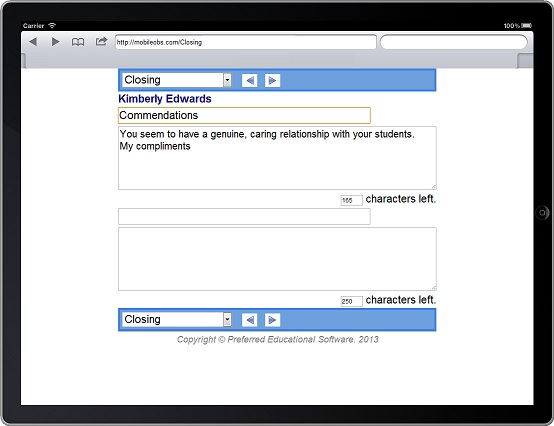Click the empty second title field
Screen dimensions: 554x426
tap(244, 217)
